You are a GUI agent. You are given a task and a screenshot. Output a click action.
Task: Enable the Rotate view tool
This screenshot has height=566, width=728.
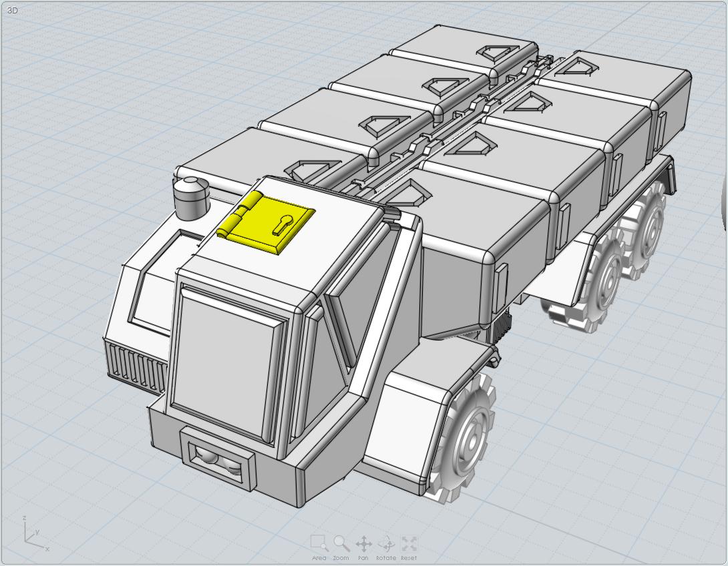[386, 543]
